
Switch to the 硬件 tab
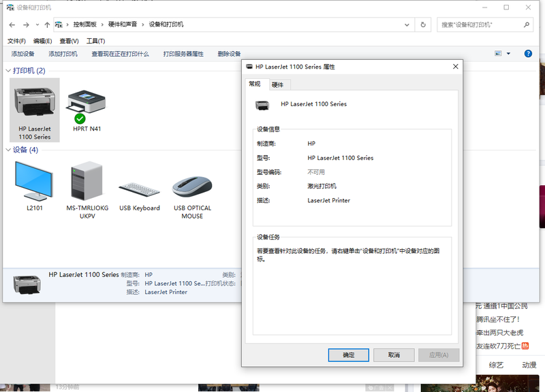277,84
